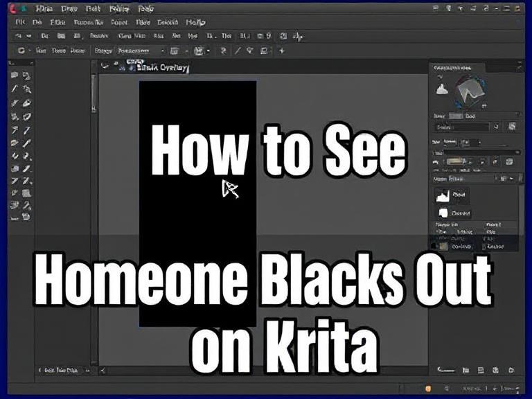Select the diagonal line icon in the toolbar
This screenshot has height=399, width=532.
[x=238, y=51]
